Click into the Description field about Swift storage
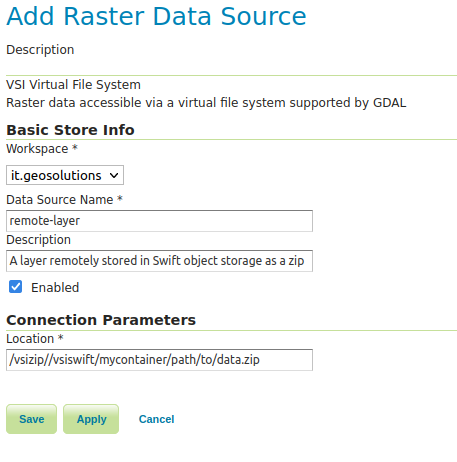The width and height of the screenshot is (457, 462). 159,261
